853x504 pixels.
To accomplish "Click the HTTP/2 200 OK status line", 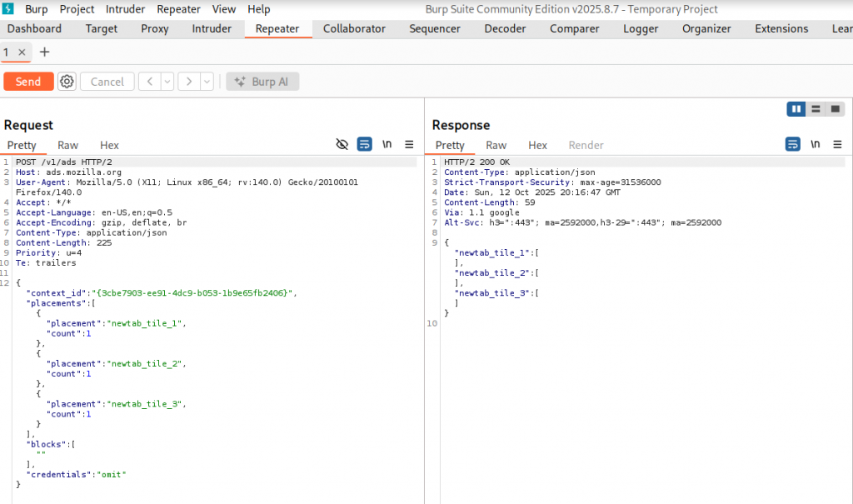I will tap(477, 162).
